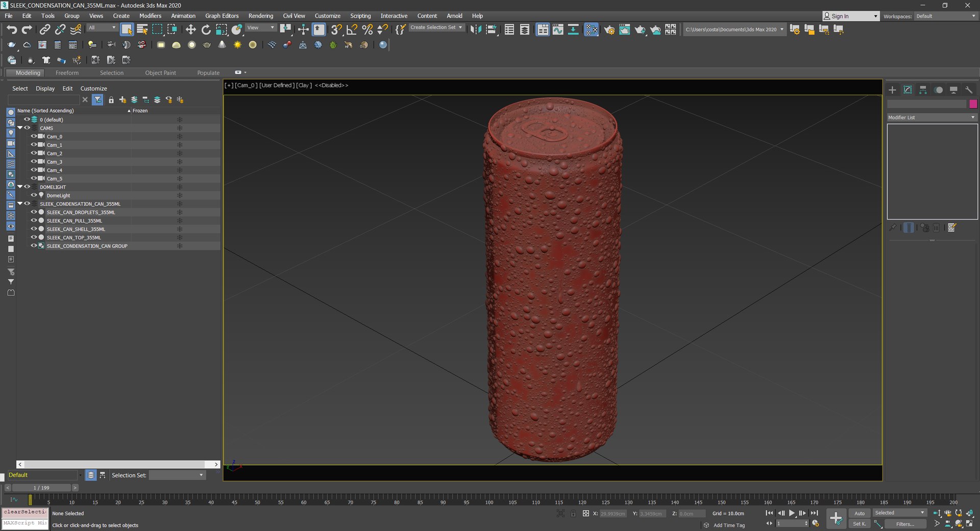Activate the Select Object tool
This screenshot has height=531, width=980.
click(127, 30)
